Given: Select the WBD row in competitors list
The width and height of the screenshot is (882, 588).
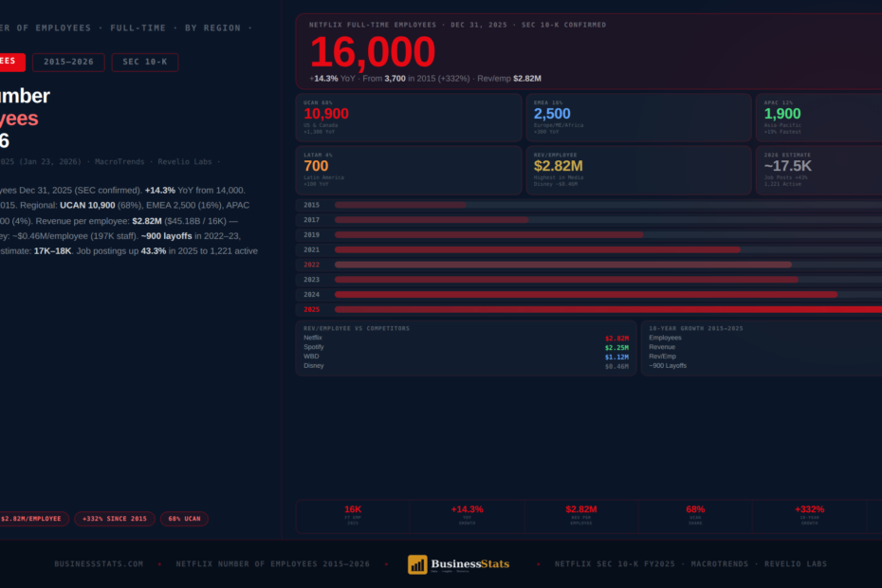Looking at the screenshot, I should pos(467,357).
